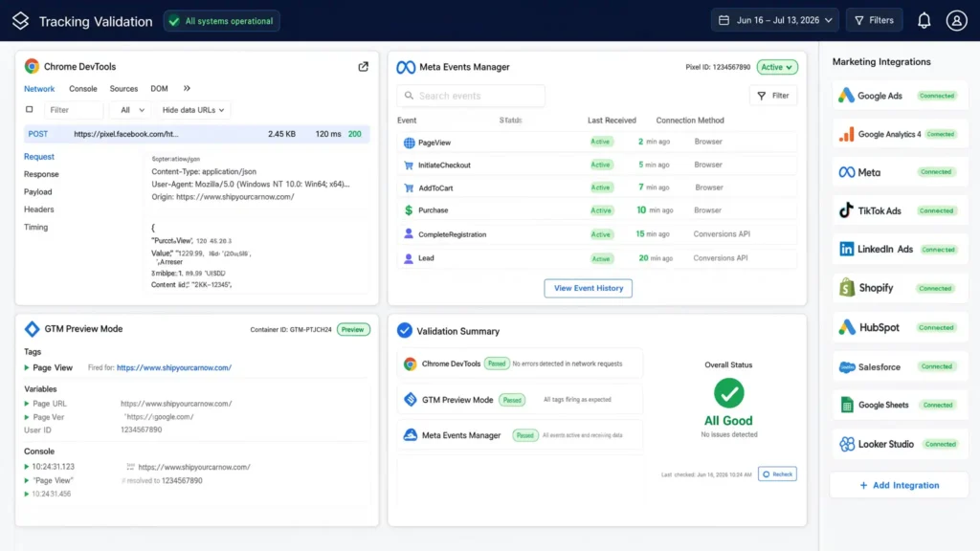Switch to the Sources tab
980x551 pixels.
click(x=123, y=89)
